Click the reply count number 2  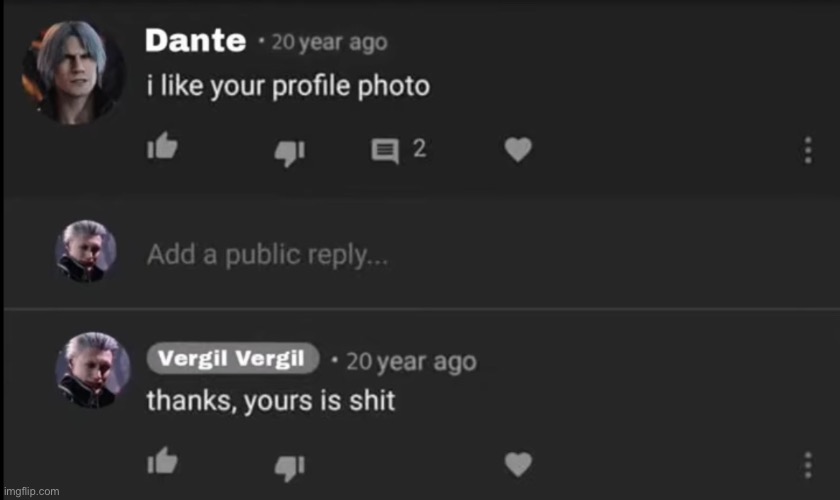pyautogui.click(x=419, y=148)
